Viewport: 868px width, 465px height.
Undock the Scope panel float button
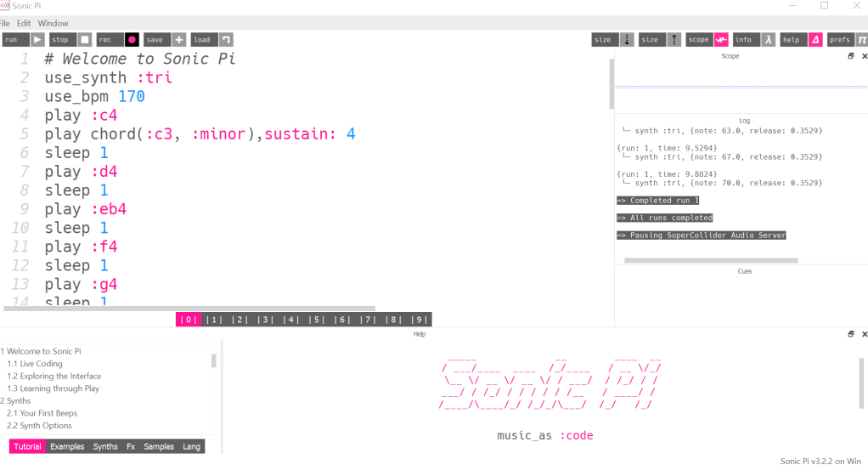[851, 56]
